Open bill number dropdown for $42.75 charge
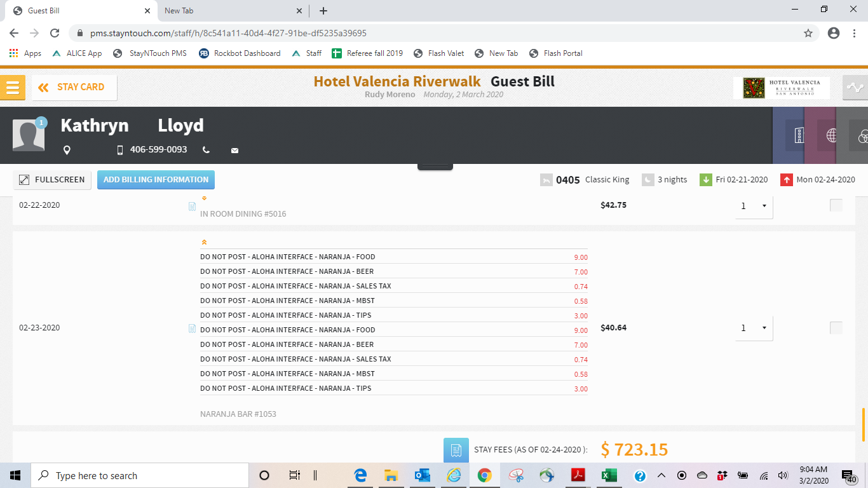Viewport: 868px width, 488px height. pyautogui.click(x=754, y=206)
